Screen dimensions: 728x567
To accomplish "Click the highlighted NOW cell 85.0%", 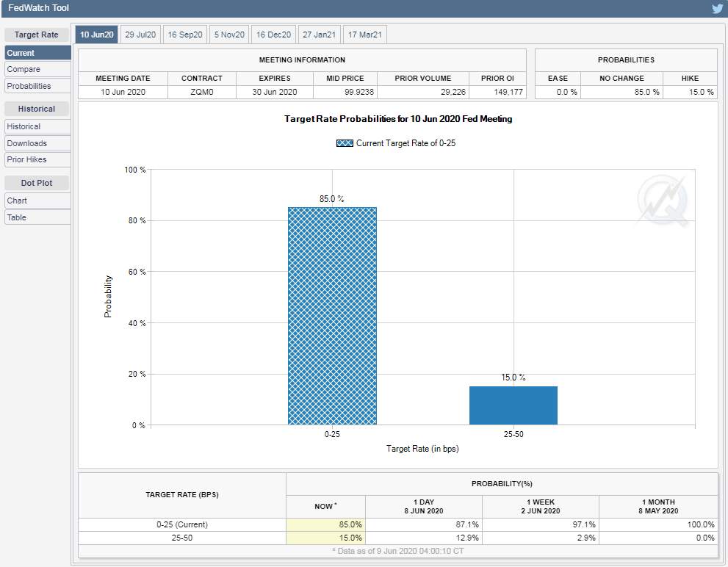I will point(325,524).
